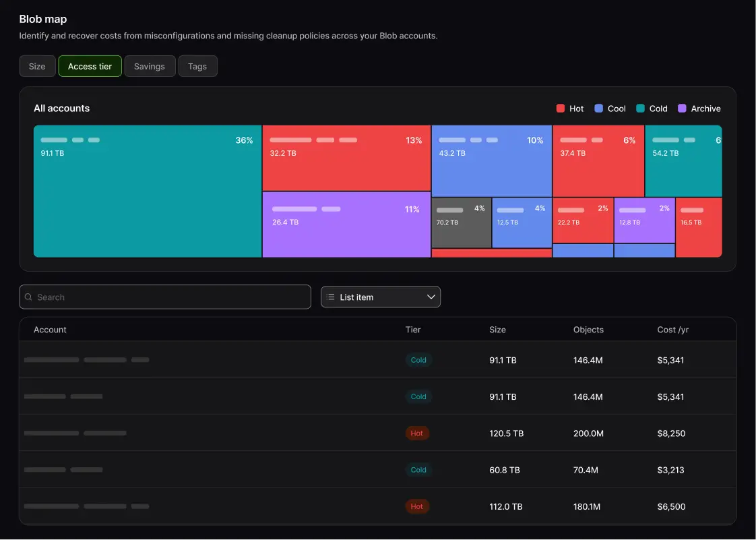Screen dimensions: 756x540
Task: Select the 12.5 TB blue treemap tile
Action: pyautogui.click(x=522, y=223)
